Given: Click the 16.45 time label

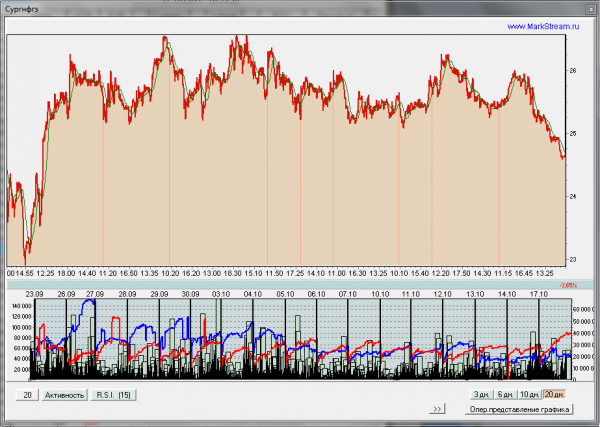Looking at the screenshot, I should pos(524,274).
